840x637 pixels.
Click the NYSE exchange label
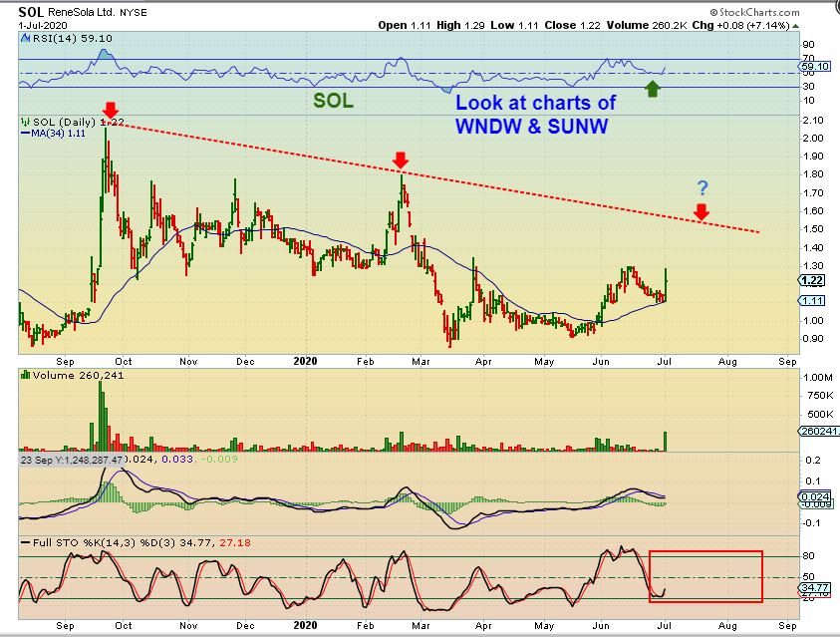[x=133, y=12]
